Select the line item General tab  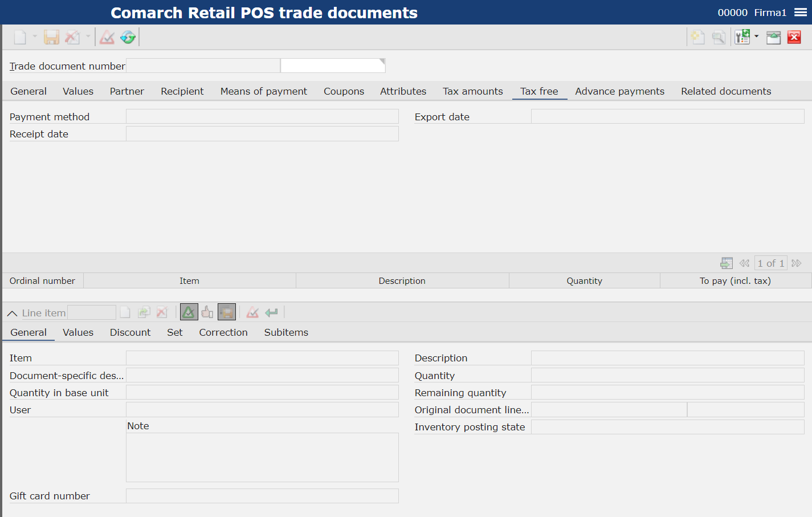pyautogui.click(x=28, y=332)
